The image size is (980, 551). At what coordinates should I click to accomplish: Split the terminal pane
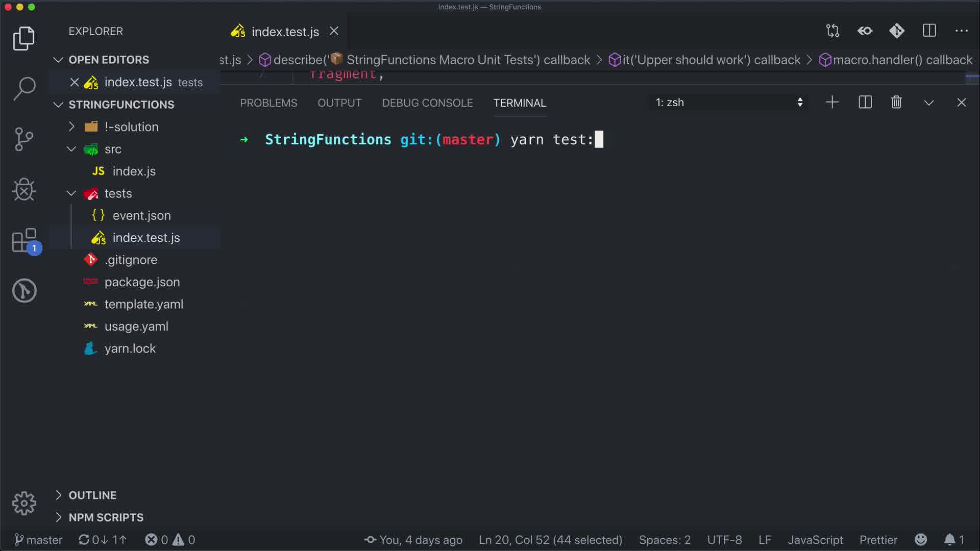click(x=865, y=103)
